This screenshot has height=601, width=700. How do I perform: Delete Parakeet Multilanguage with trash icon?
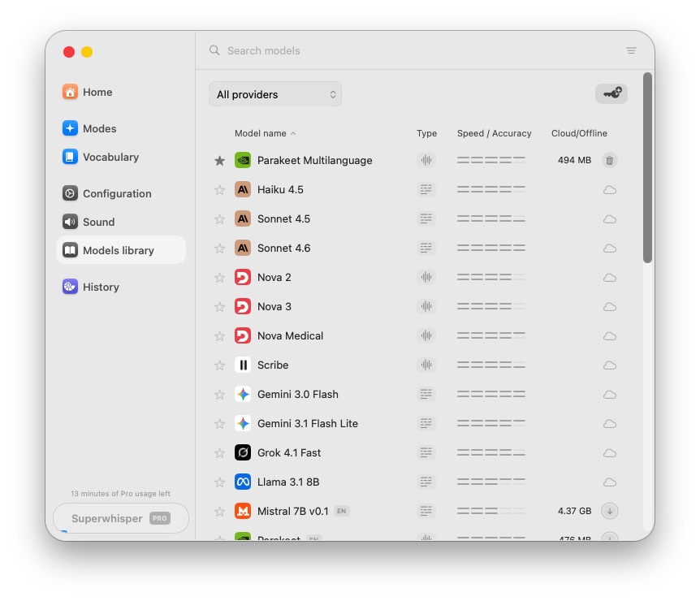click(x=609, y=160)
